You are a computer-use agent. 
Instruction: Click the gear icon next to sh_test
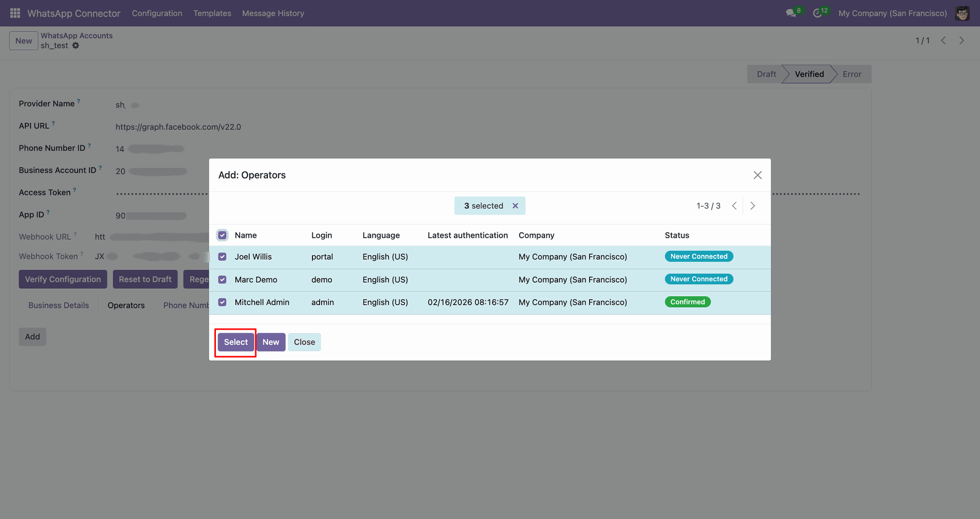click(76, 45)
